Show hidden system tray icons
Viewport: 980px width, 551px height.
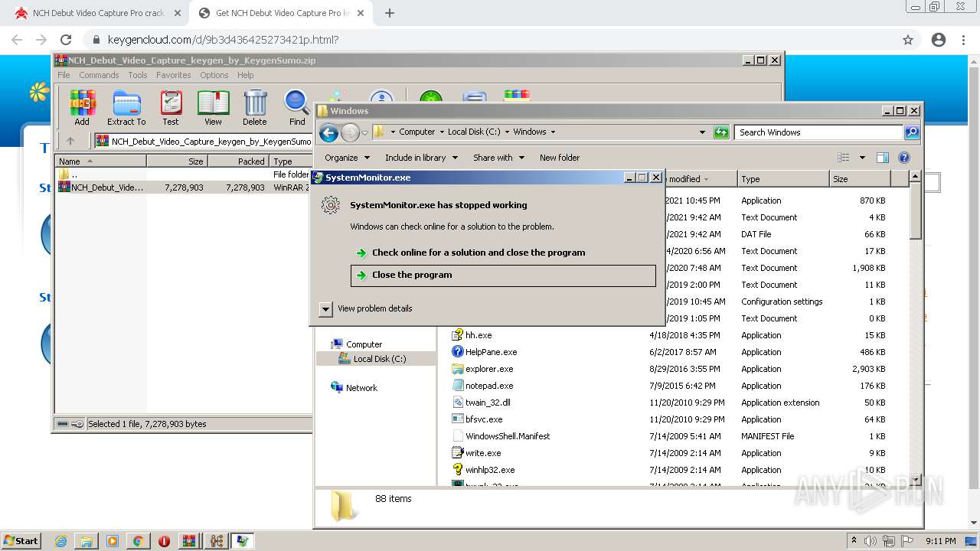coord(854,540)
